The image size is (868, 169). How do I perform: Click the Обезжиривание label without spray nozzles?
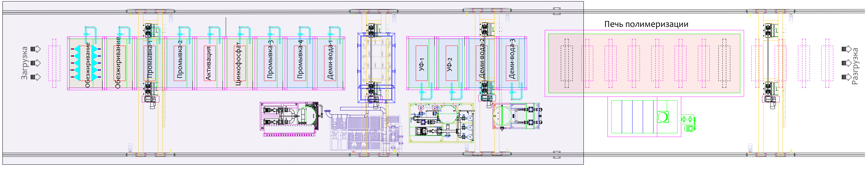tap(118, 63)
